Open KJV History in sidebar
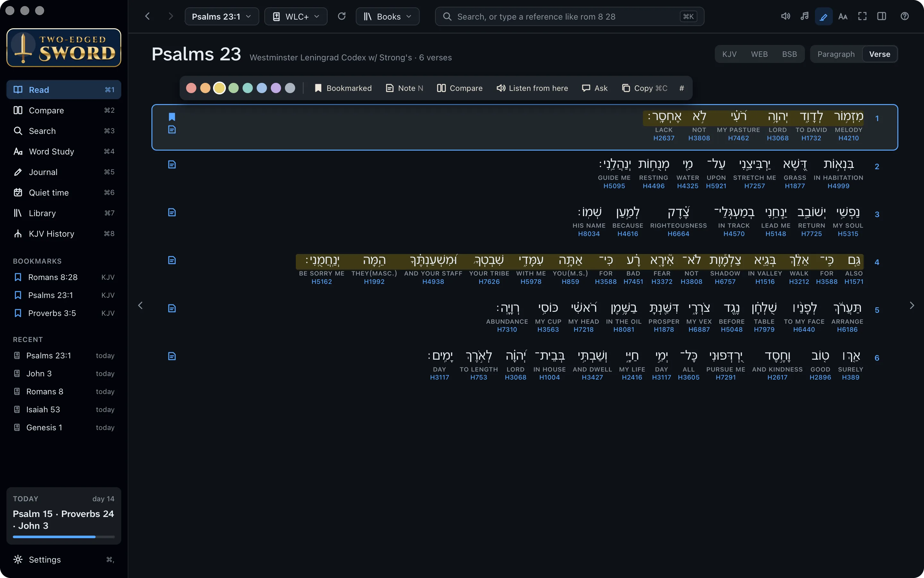 click(x=64, y=233)
